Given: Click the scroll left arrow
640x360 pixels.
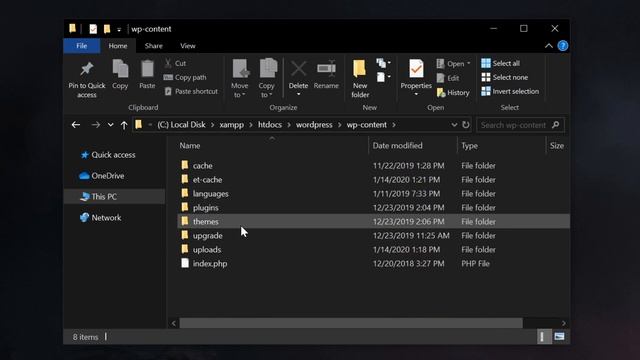Looking at the screenshot, I should (173, 323).
